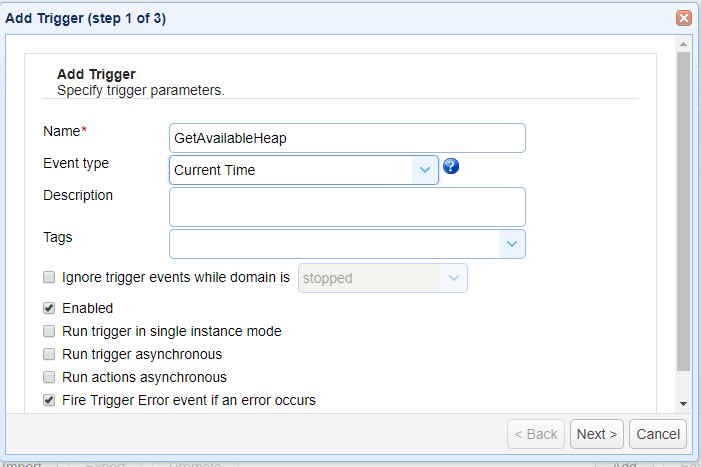This screenshot has width=701, height=467.
Task: Click the Event type field showing Current Time
Action: tap(291, 170)
